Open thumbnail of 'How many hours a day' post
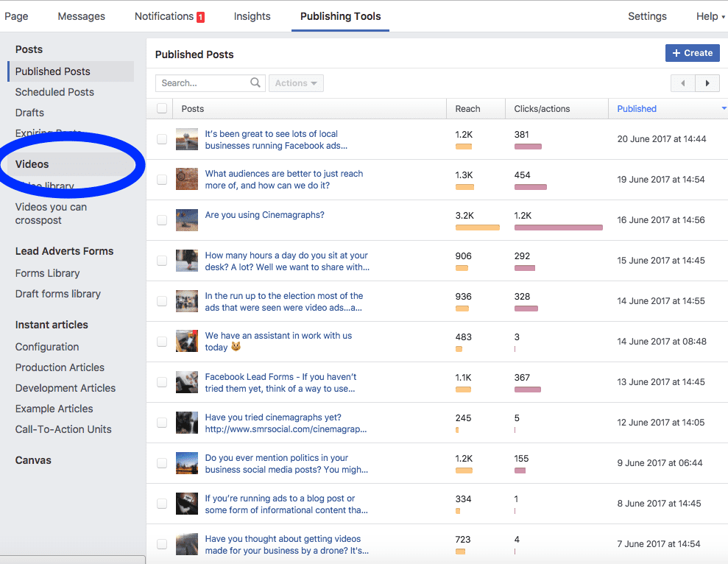Viewport: 728px width, 564px height. (x=187, y=260)
